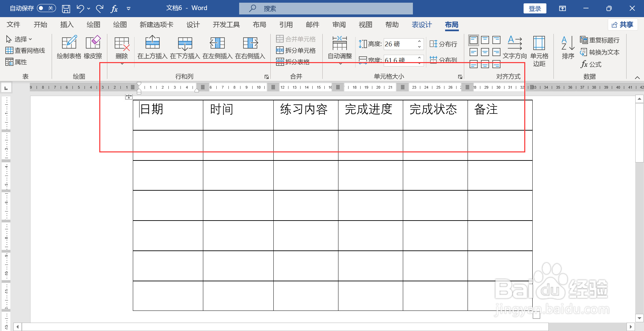
Task: Toggle 查看网格线 to show gridlines
Action: pos(25,50)
